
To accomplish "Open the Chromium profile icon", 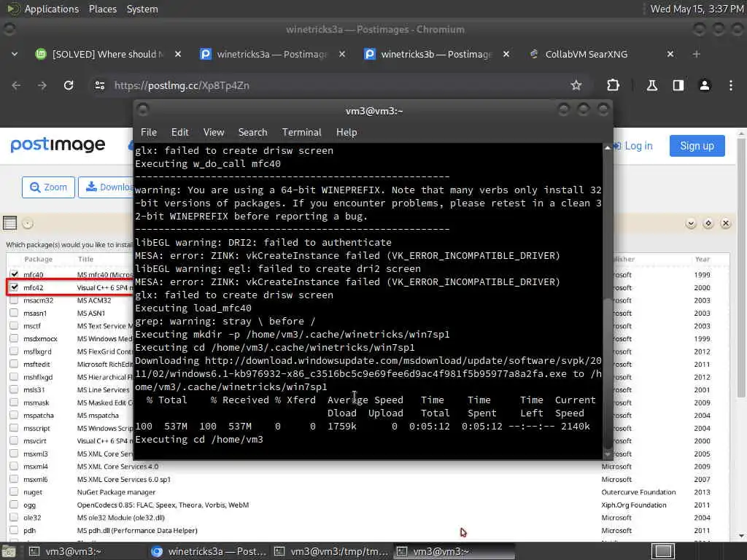I will coord(704,85).
